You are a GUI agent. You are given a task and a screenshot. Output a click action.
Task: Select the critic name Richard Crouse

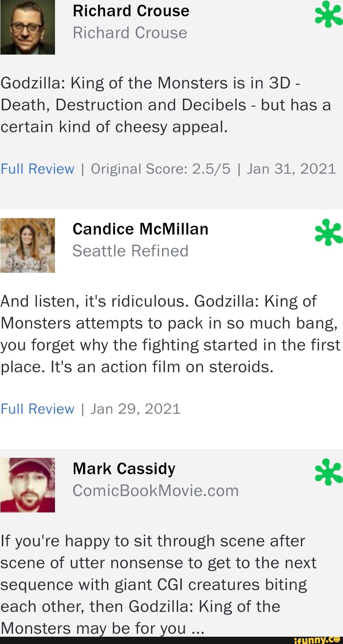pos(131,11)
